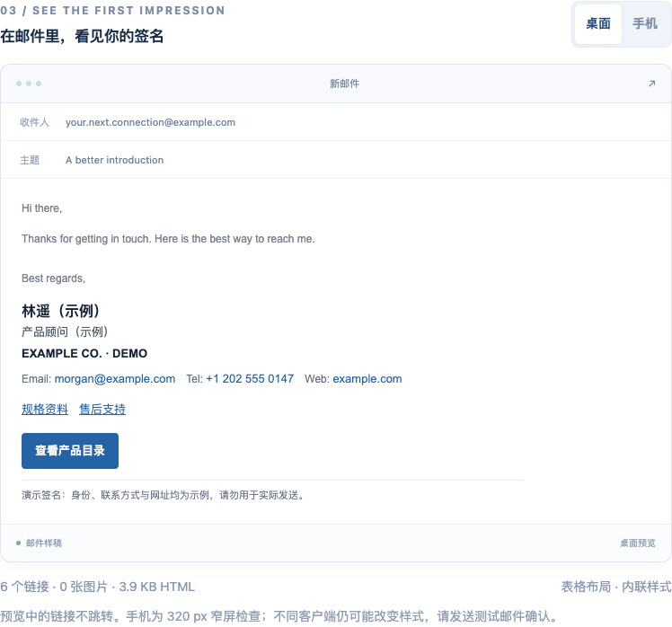The height and width of the screenshot is (627, 672).
Task: Click the 主题 label
Action: [30, 160]
